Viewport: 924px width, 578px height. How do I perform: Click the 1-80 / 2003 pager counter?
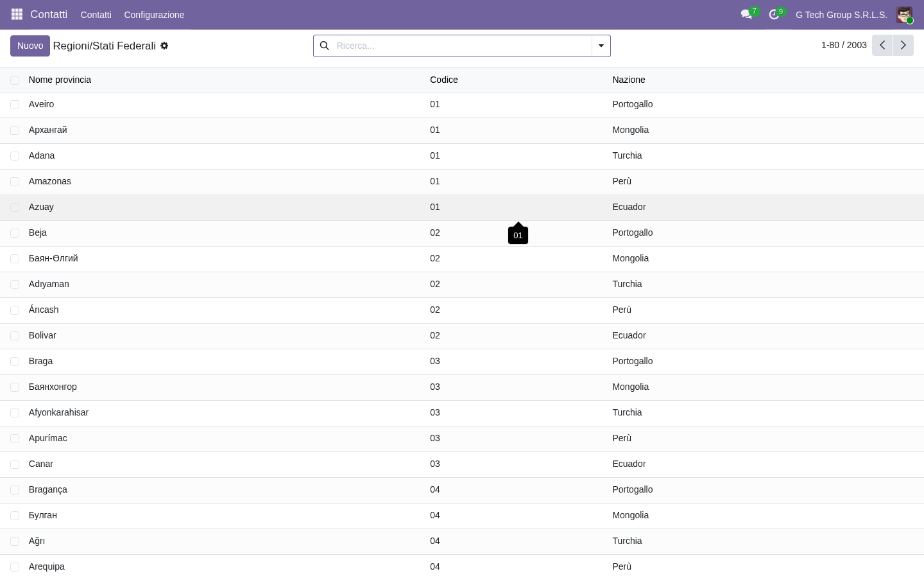coord(844,45)
